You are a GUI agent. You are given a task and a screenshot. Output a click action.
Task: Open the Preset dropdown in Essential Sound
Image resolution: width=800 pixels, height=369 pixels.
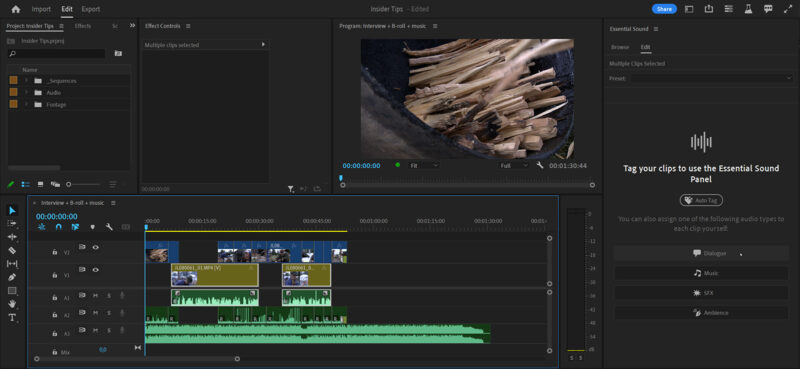click(x=712, y=78)
